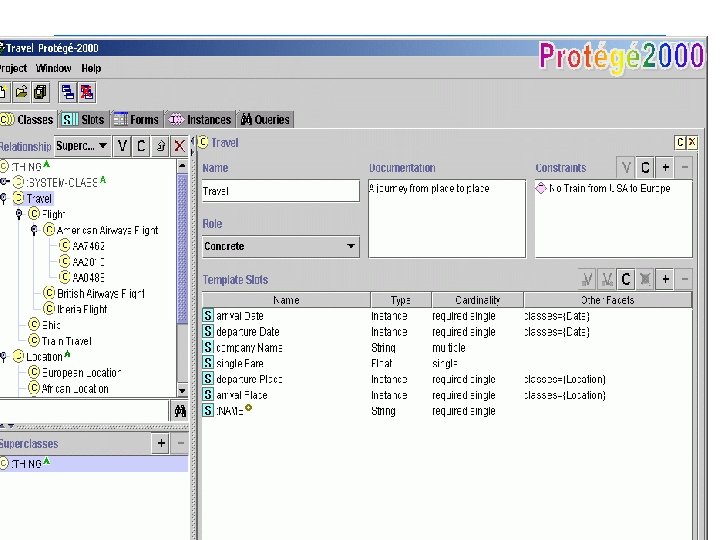Switch to the Classes tab
Image resolution: width=720 pixels, height=540 pixels.
[x=28, y=120]
